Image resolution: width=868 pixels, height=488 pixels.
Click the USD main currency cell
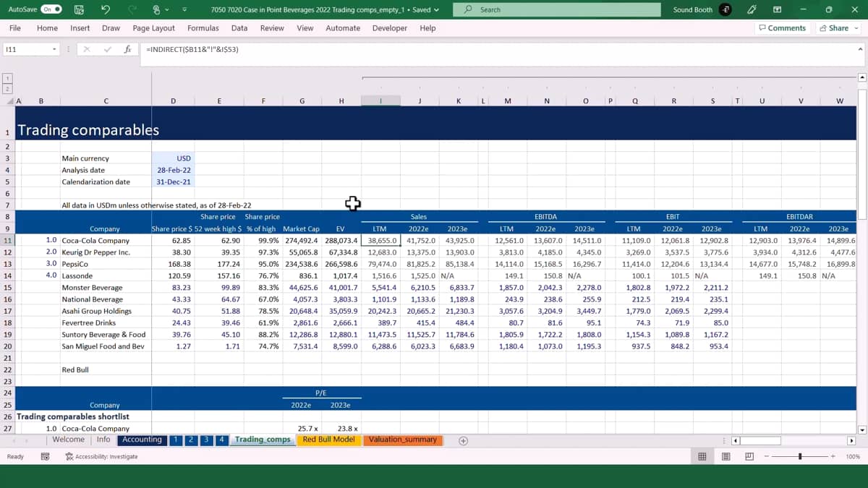(173, 158)
